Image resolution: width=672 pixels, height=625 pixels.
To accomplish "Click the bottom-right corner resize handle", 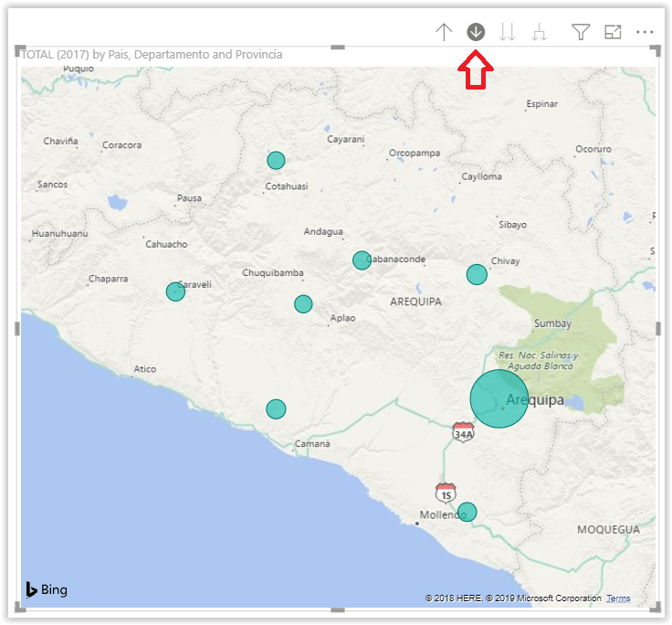I will (654, 607).
